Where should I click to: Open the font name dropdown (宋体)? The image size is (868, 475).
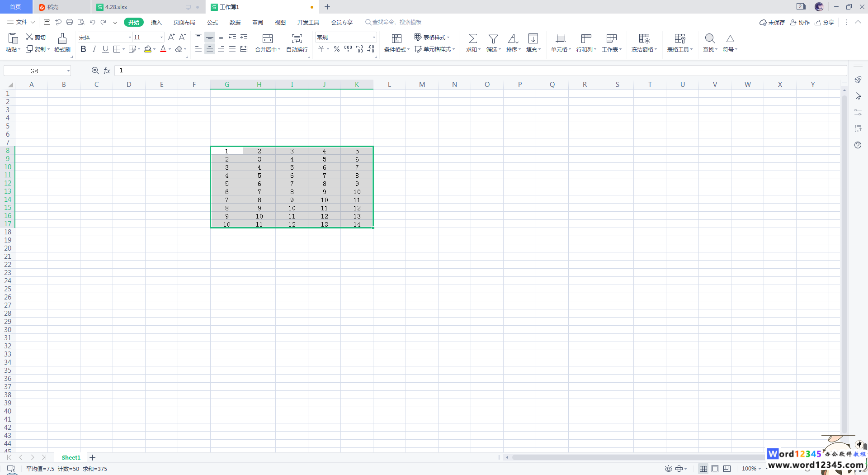pyautogui.click(x=130, y=38)
